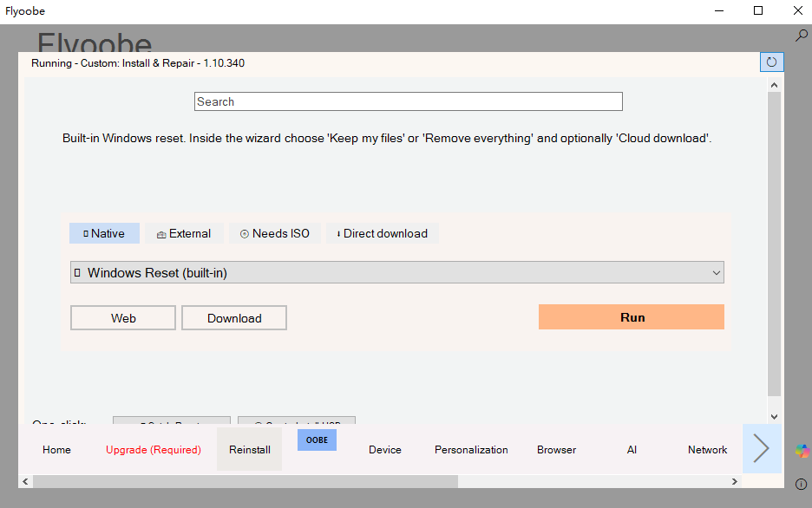
Task: Open the magnifier search icon in sidebar
Action: (x=802, y=36)
